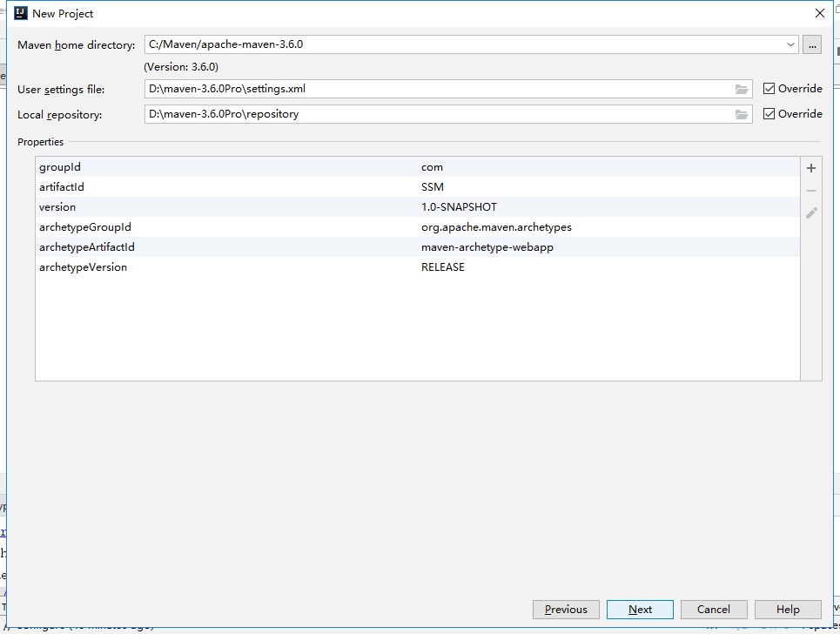Toggle Override for User settings file
The height and width of the screenshot is (634, 840).
pyautogui.click(x=792, y=89)
